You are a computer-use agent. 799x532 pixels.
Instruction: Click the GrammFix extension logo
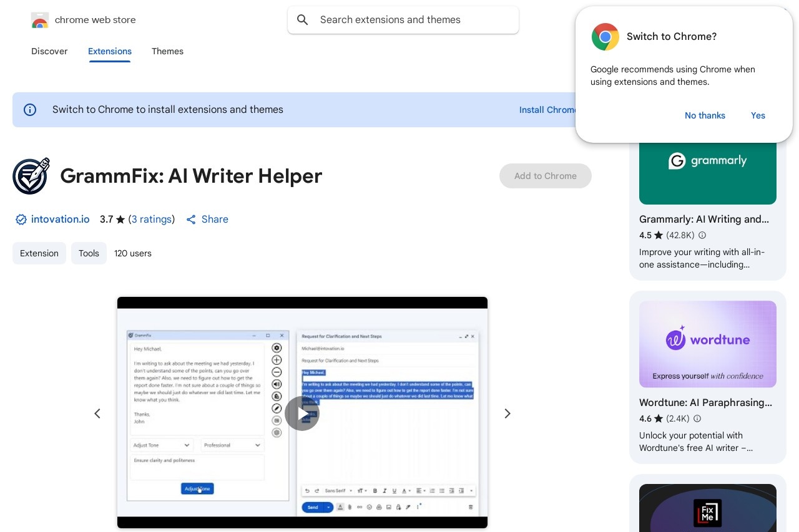pyautogui.click(x=31, y=177)
